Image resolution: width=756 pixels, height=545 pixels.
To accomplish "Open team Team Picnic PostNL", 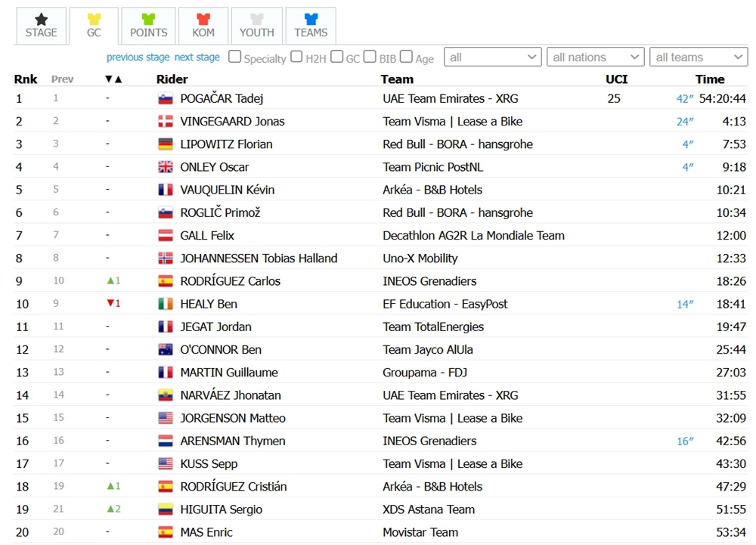I will point(432,167).
